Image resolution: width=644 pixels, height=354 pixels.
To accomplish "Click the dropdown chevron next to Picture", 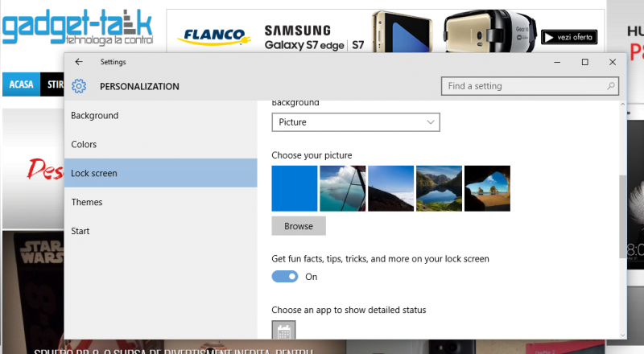I will [431, 122].
